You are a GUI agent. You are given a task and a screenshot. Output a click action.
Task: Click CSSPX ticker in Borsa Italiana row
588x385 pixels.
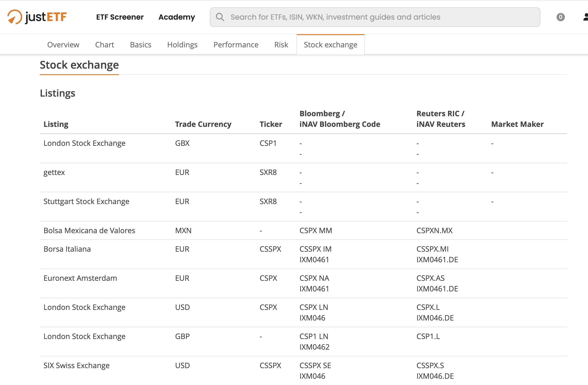pyautogui.click(x=270, y=249)
